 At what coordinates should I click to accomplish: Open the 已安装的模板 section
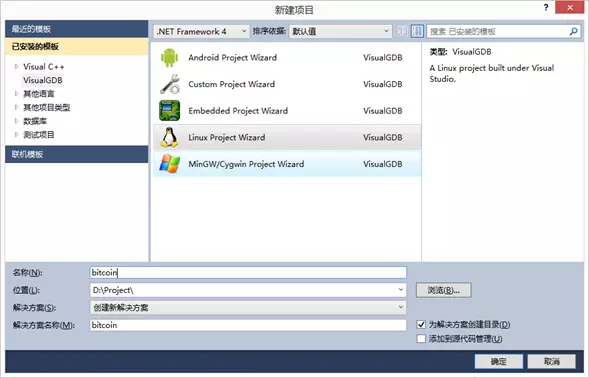77,47
